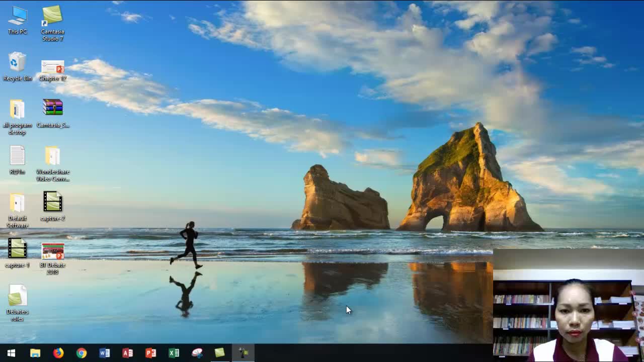Launch Firefox from the taskbar

pos(58,353)
